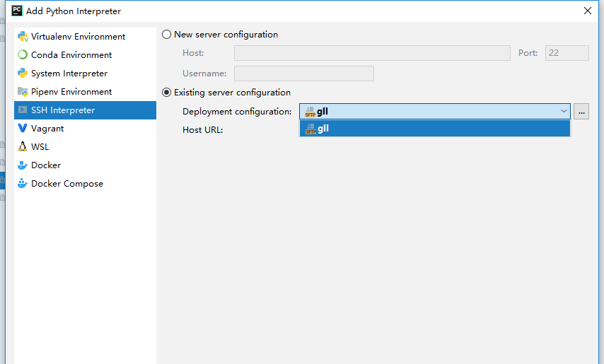Click the Docker whale icon

click(x=23, y=165)
